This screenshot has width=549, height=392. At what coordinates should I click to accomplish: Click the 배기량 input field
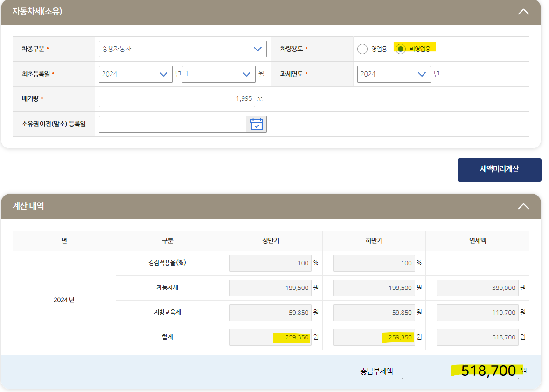click(177, 99)
